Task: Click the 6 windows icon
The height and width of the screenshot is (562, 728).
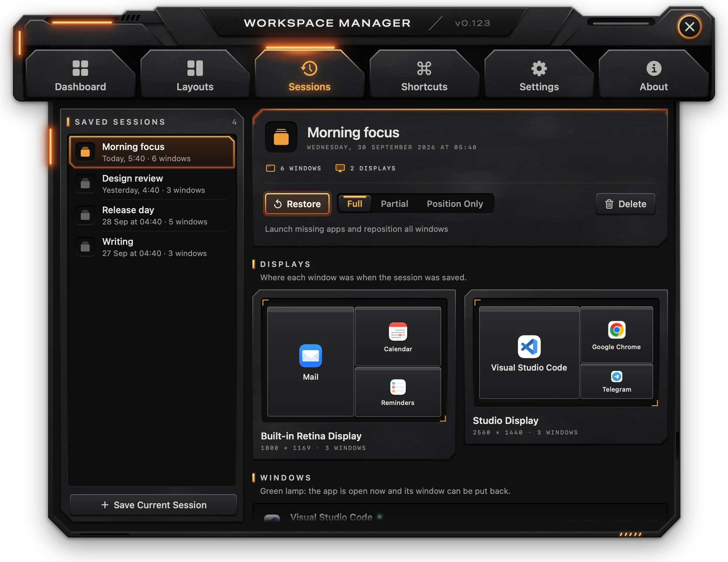Action: 270,168
